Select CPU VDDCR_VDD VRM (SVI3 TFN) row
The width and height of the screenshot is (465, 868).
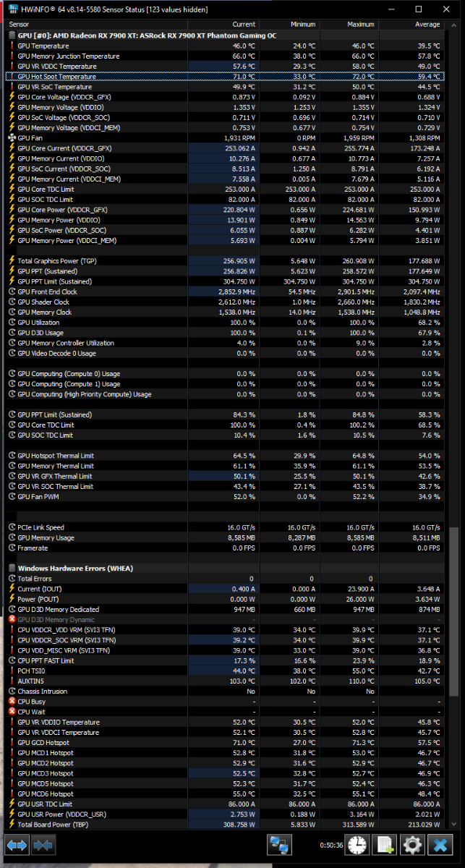226,630
